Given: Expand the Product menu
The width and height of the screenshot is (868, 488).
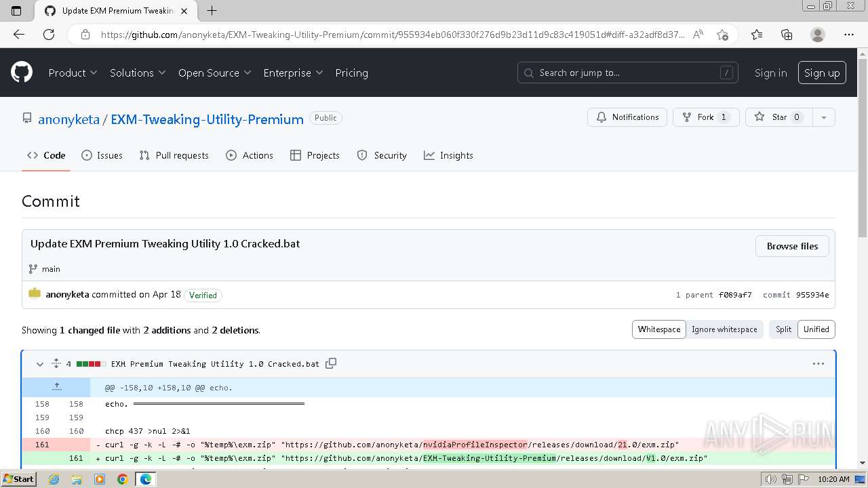Looking at the screenshot, I should pos(73,73).
